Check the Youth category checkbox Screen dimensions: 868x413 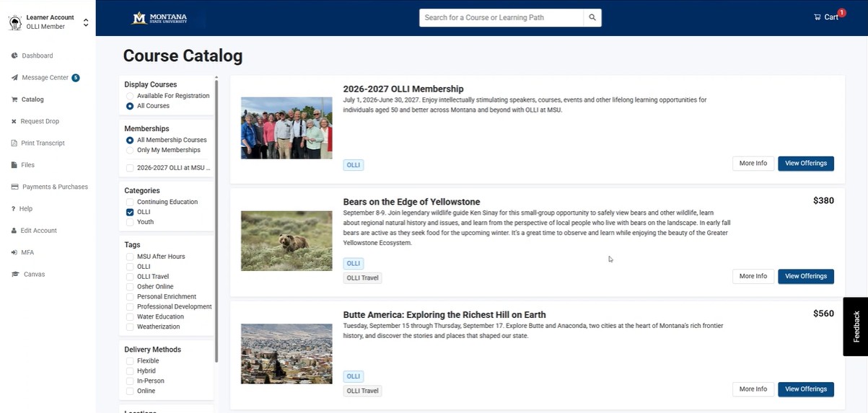(130, 222)
